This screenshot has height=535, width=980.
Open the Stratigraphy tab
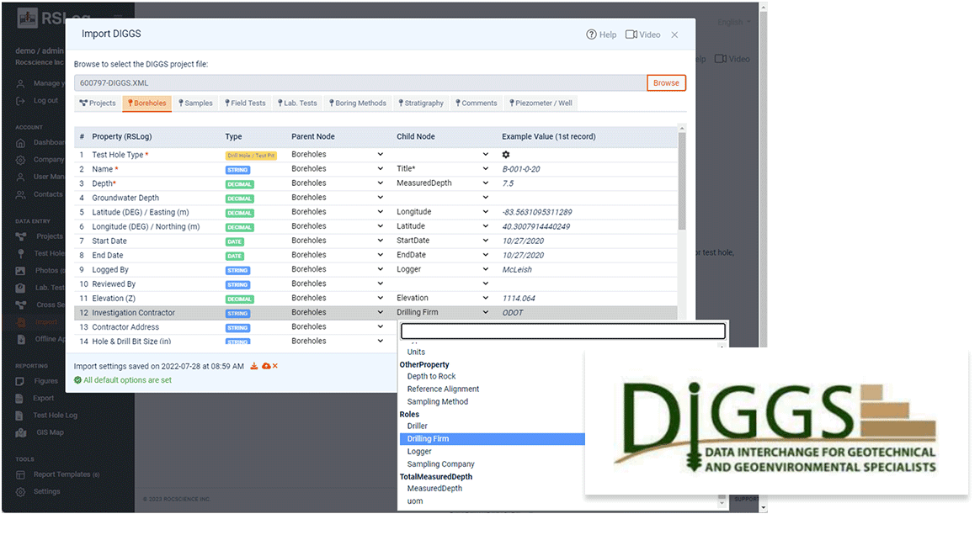click(418, 103)
